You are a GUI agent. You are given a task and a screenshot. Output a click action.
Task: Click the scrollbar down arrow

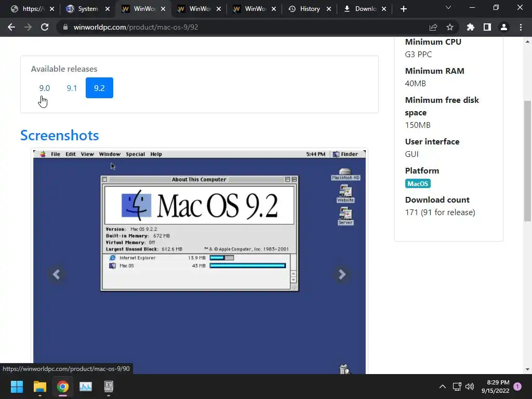[x=527, y=369]
